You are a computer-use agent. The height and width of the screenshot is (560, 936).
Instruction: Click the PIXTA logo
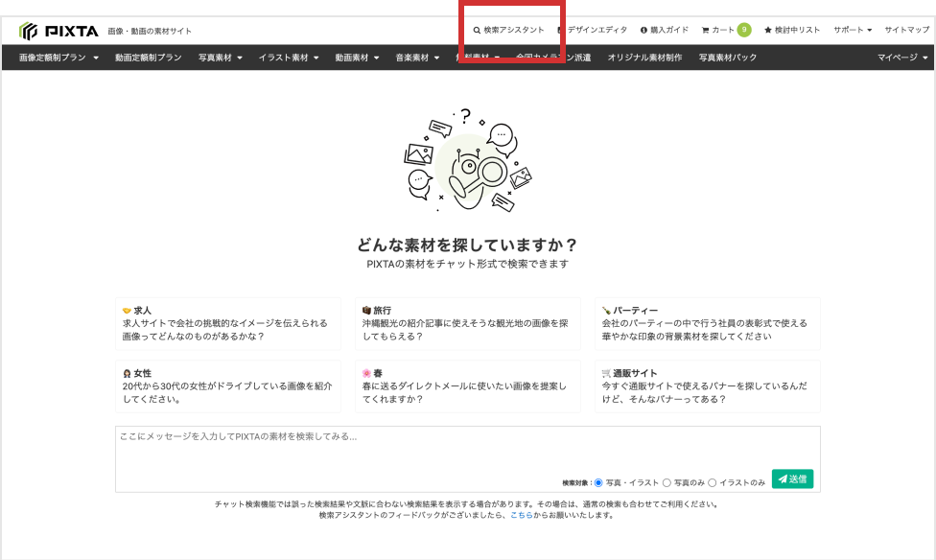pyautogui.click(x=58, y=31)
